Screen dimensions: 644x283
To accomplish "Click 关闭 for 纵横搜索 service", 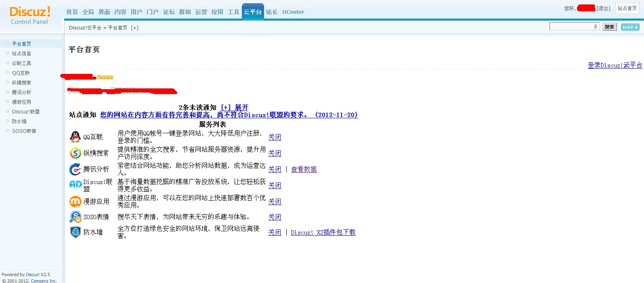I will click(275, 153).
